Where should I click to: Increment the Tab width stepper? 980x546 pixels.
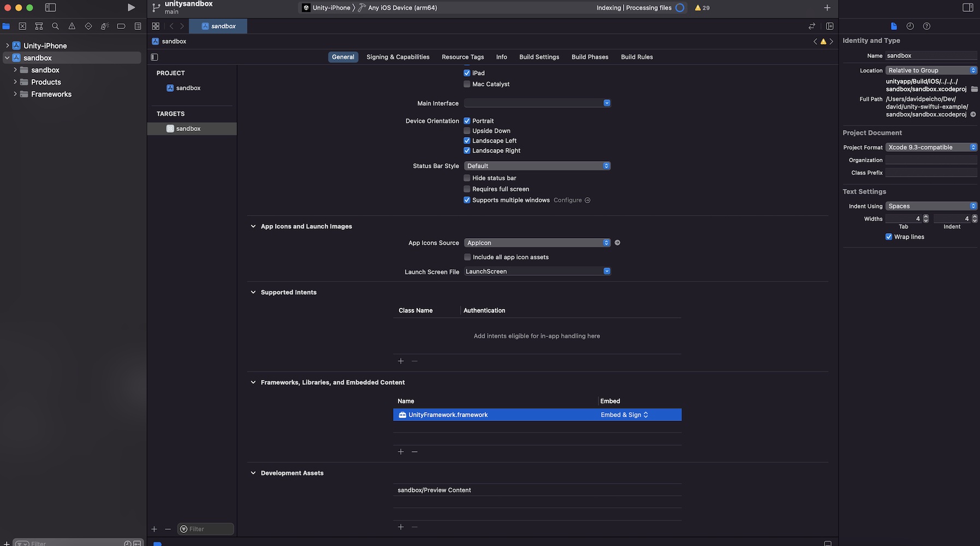pyautogui.click(x=926, y=217)
